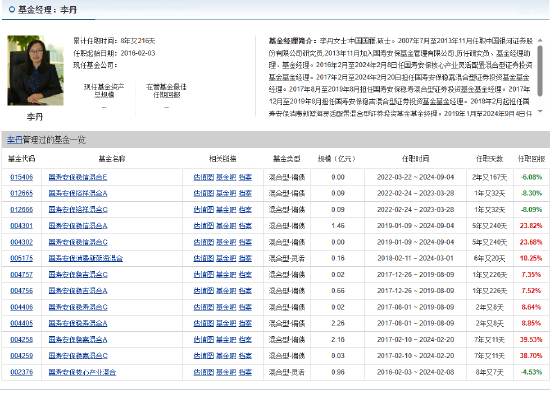
Task: Click the 任职时间 column header
Action: (416, 159)
